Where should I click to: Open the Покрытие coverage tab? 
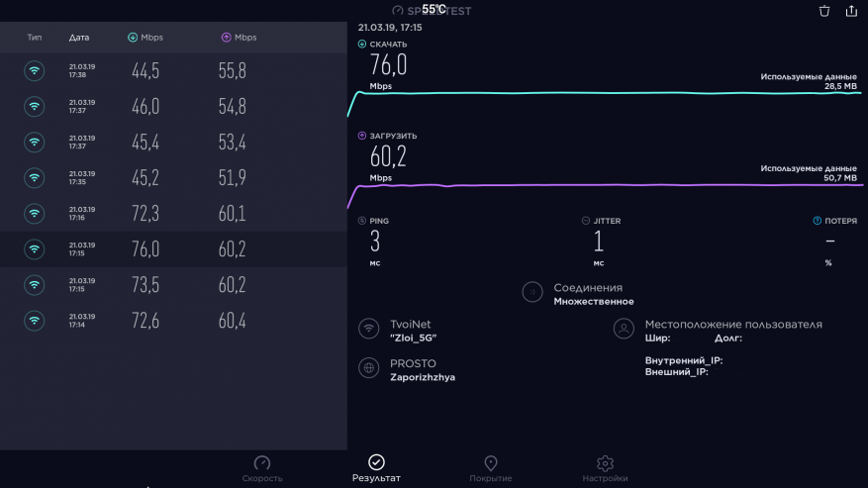(x=491, y=468)
